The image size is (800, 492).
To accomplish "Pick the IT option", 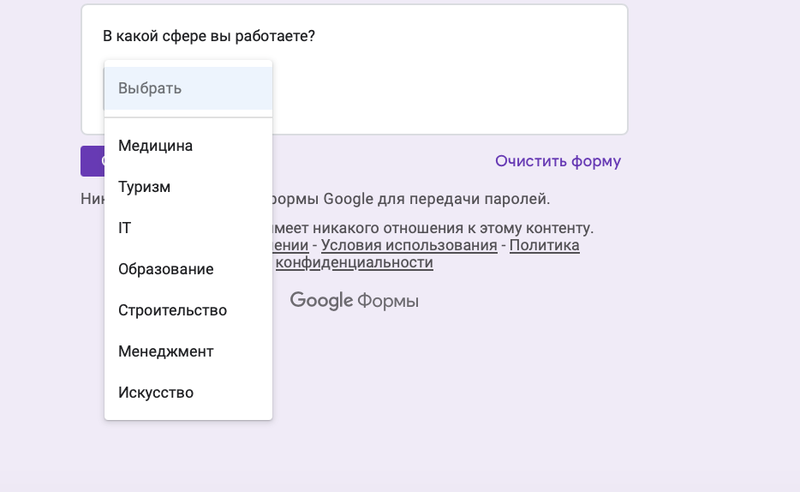I will [x=188, y=228].
